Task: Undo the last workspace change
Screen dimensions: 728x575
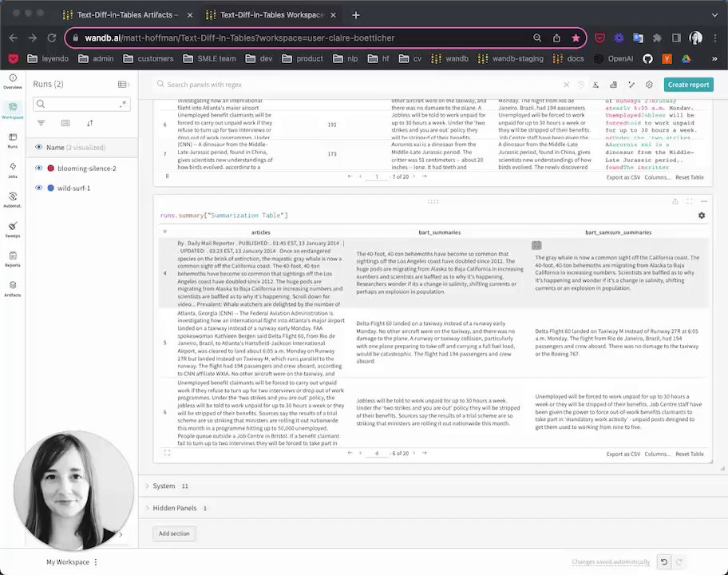Action: (664, 562)
